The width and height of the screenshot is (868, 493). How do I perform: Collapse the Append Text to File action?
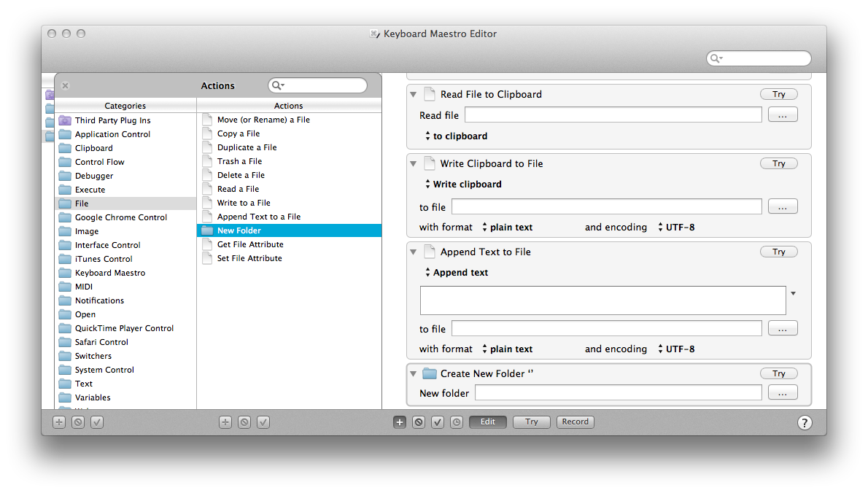pos(413,252)
